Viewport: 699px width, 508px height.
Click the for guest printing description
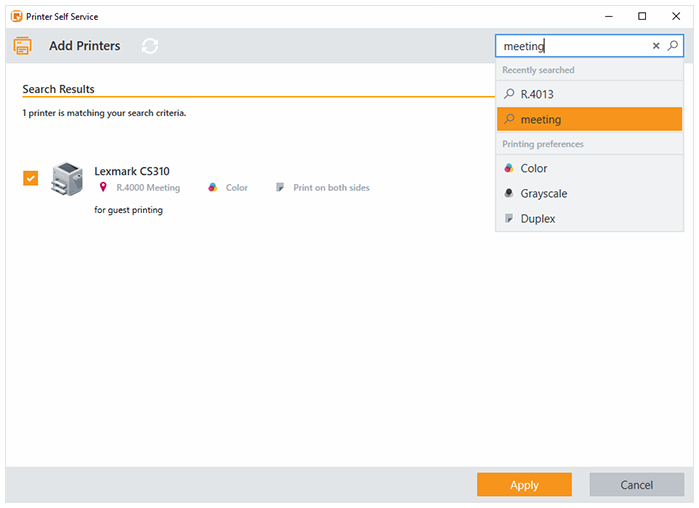pyautogui.click(x=128, y=210)
